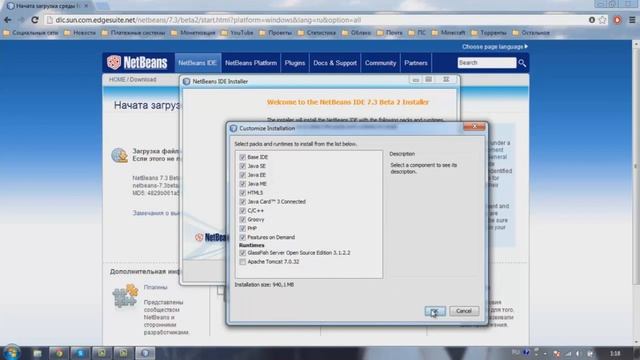Screen dimensions: 640x360
Task: Uncheck Java Card 3 Connected
Action: click(242, 202)
